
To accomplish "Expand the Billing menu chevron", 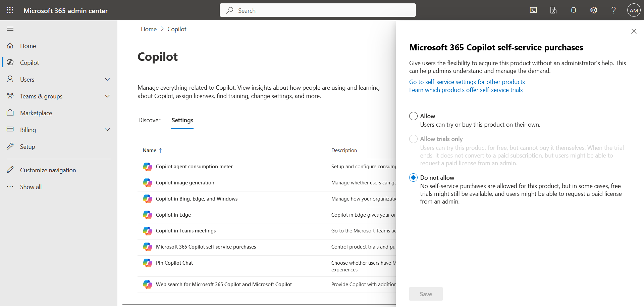I will [107, 130].
